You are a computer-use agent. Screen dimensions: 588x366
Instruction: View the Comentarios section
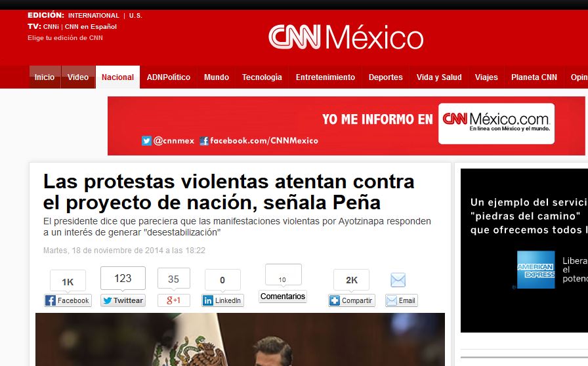tap(283, 296)
